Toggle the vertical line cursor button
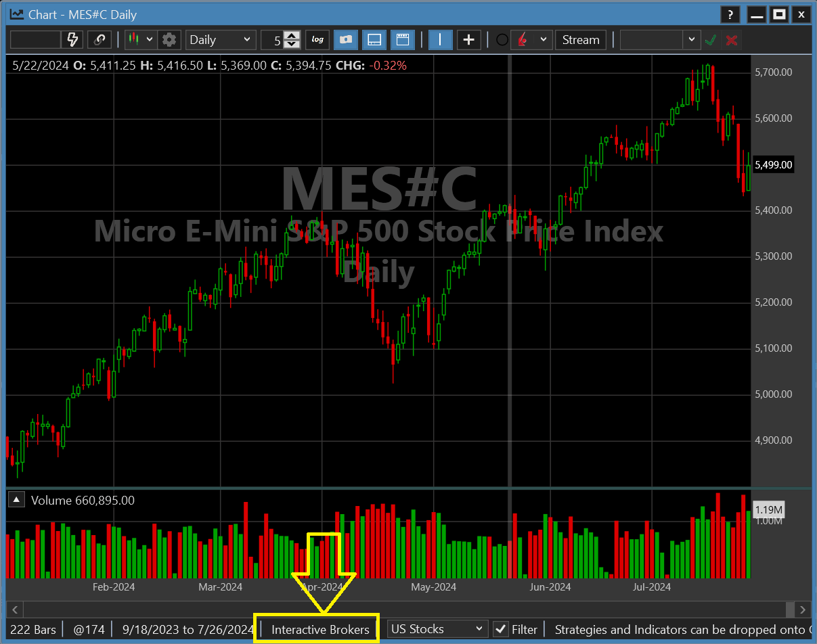The width and height of the screenshot is (817, 644). (x=440, y=40)
